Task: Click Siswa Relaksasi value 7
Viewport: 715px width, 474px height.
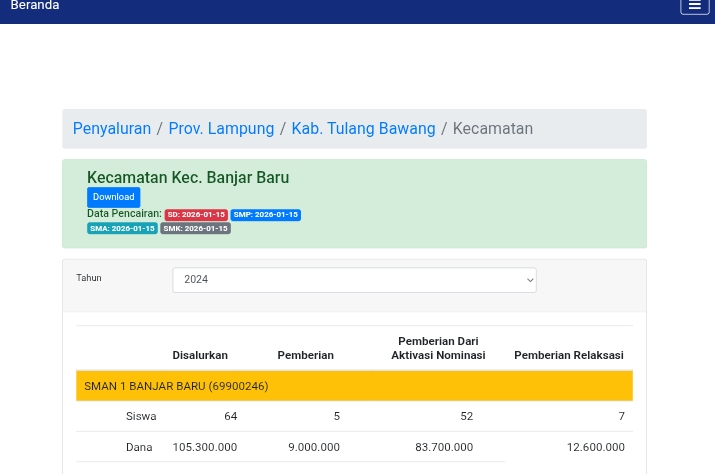Action: click(x=622, y=416)
